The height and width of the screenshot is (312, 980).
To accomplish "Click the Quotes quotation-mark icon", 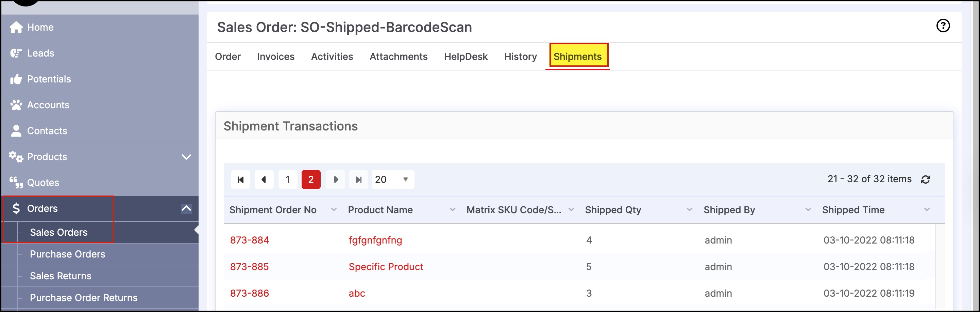I will click(x=16, y=183).
